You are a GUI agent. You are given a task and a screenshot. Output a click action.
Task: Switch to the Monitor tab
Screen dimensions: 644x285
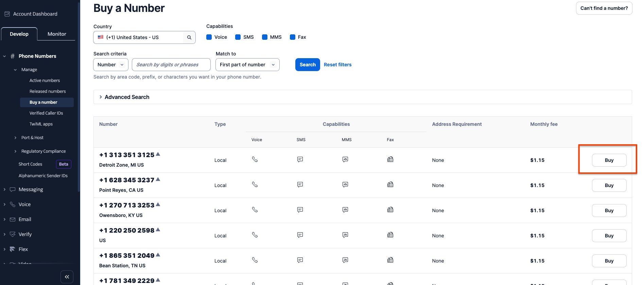tap(57, 34)
